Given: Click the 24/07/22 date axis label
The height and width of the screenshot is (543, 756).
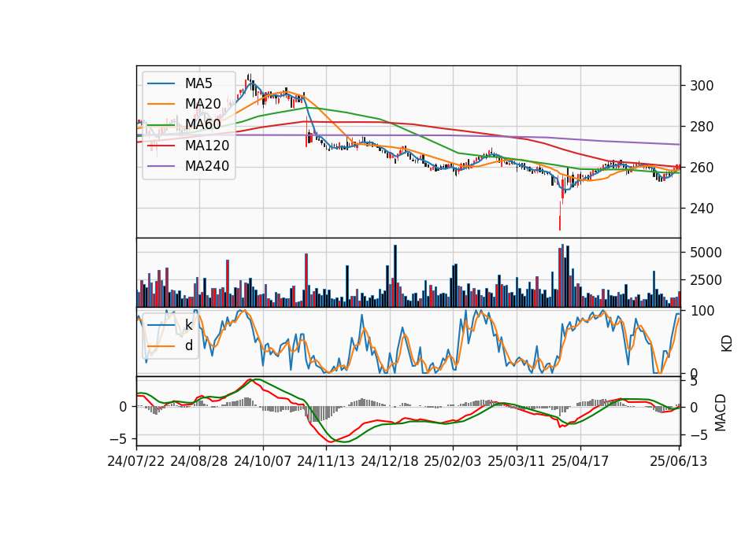Looking at the screenshot, I should tap(136, 461).
